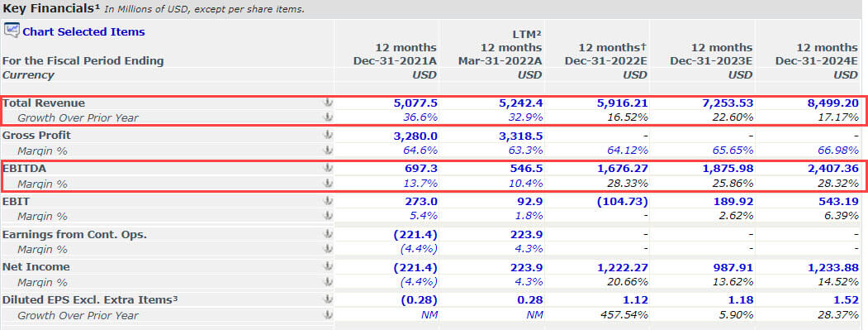Click the chart icon for EBITDA Margin %
Screen dimensions: 868x330
328,183
